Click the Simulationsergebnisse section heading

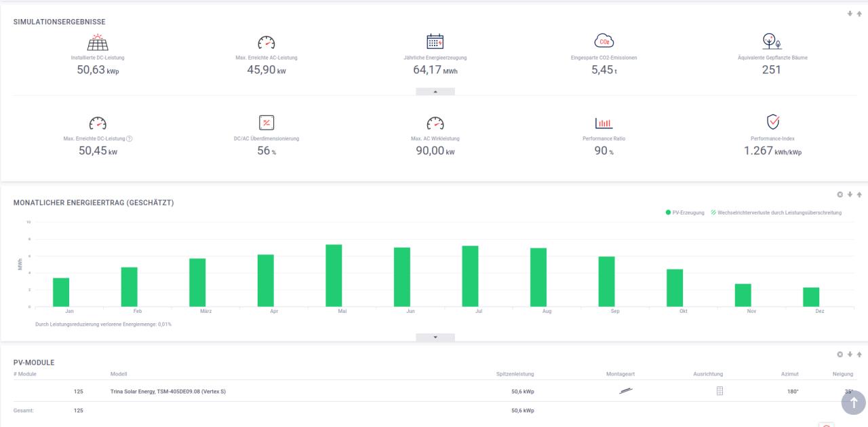point(60,22)
